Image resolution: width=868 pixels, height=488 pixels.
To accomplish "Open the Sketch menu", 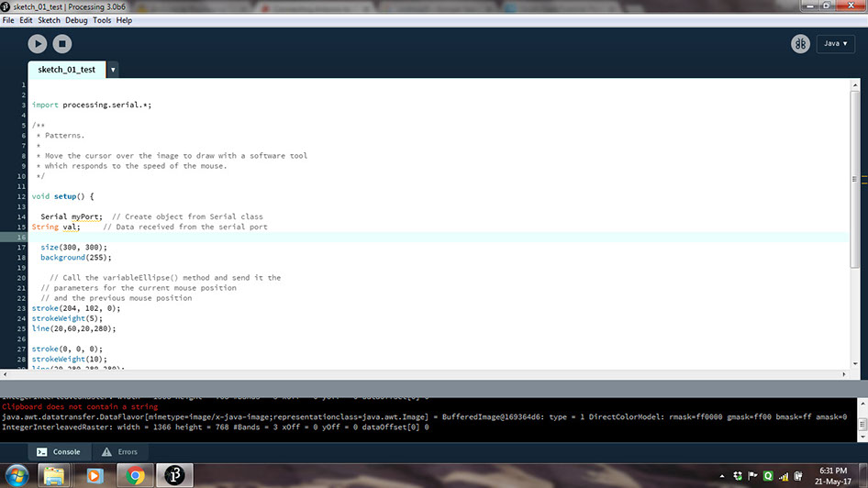I will pyautogui.click(x=49, y=20).
